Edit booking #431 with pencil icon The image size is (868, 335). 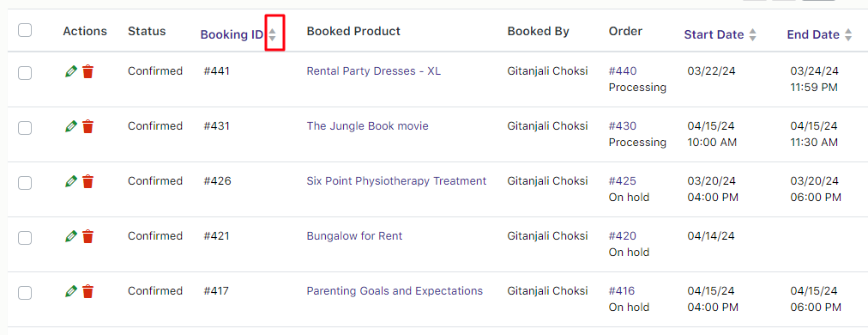coord(70,126)
